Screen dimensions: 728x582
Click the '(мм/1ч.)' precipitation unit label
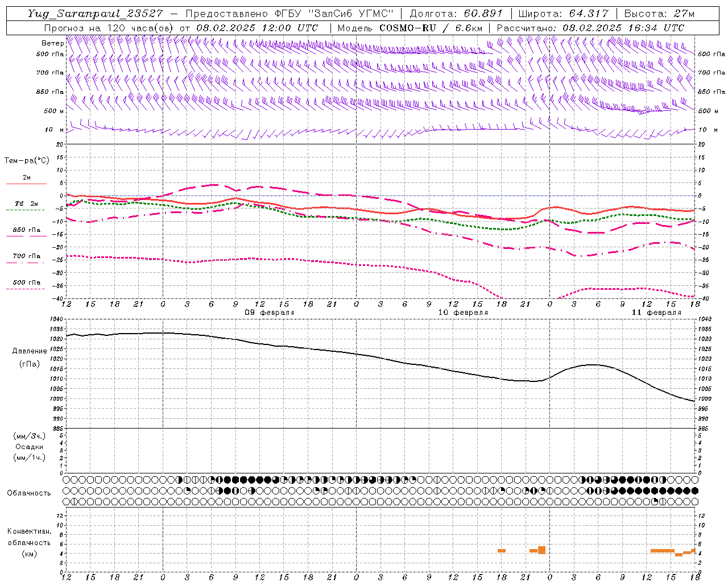[30, 458]
